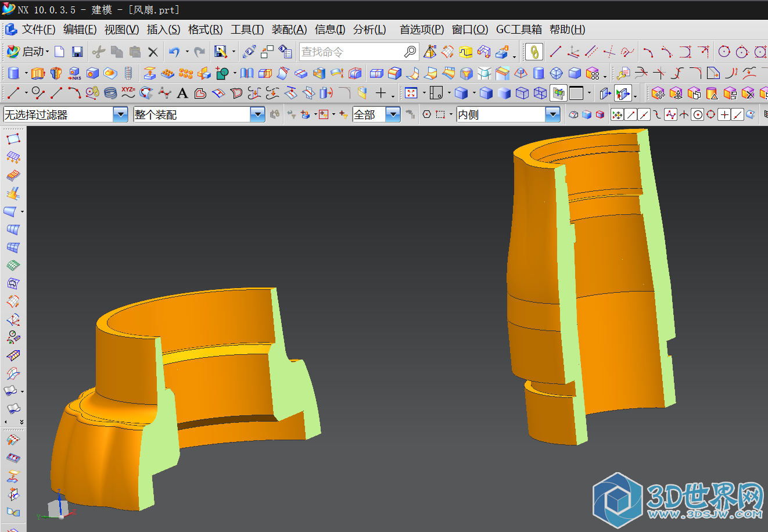Toggle snap-to-end-point option
The image size is (768, 532).
[631, 115]
